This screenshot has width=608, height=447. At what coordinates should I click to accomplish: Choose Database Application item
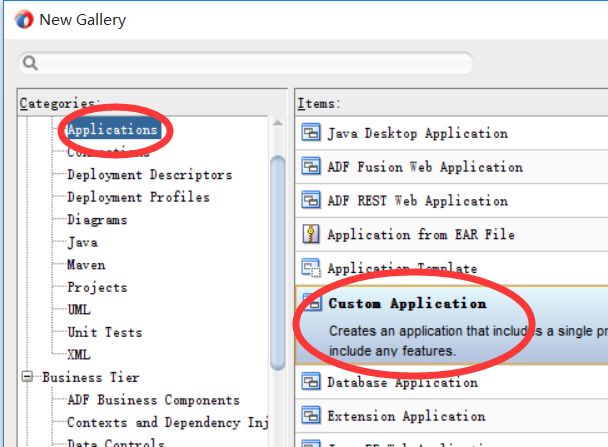tap(451, 382)
